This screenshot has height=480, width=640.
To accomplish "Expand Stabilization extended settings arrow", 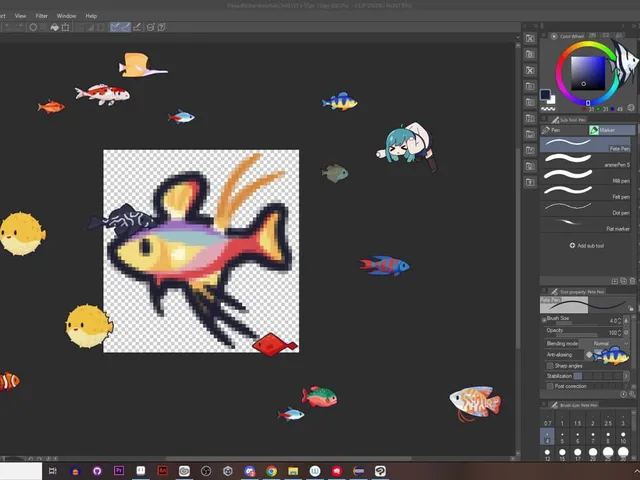I will [x=626, y=376].
